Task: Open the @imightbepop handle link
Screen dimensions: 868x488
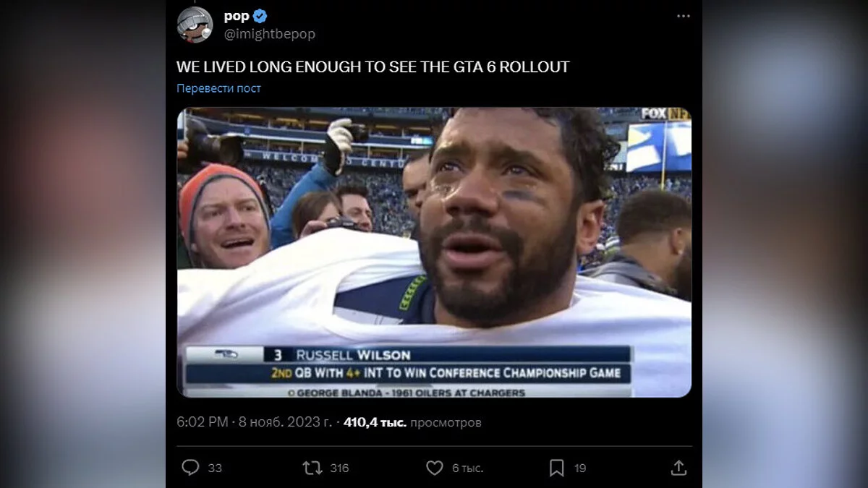Action: pos(270,34)
